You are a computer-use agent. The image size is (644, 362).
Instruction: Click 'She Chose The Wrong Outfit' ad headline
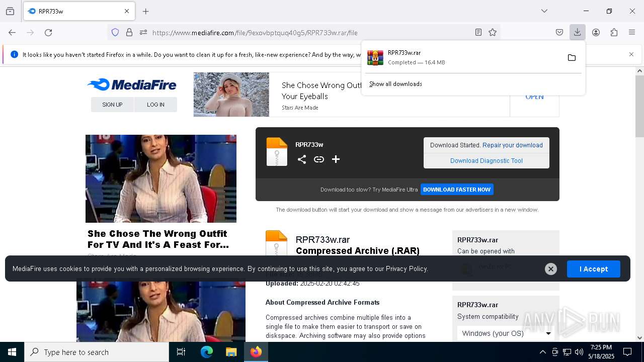158,239
